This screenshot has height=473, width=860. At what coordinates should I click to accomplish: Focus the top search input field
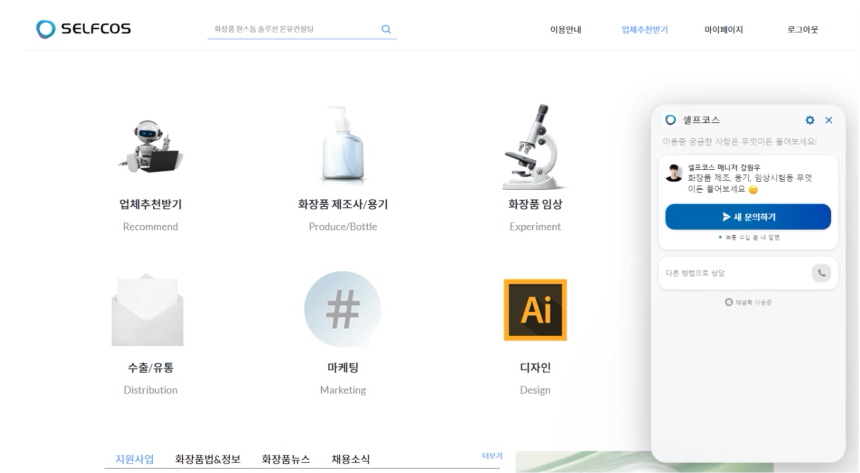(290, 30)
